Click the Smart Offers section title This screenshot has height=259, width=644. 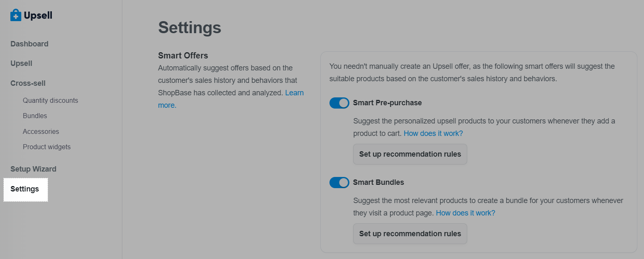pos(183,56)
